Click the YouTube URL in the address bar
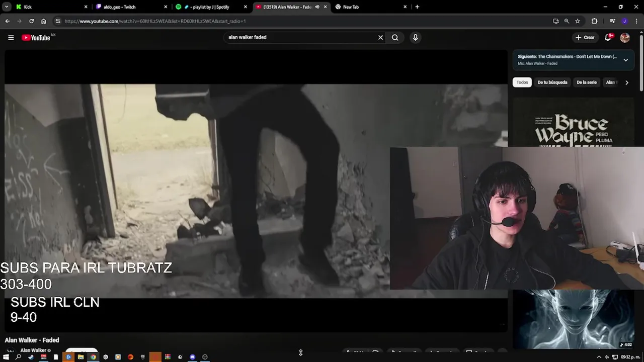 click(x=155, y=21)
